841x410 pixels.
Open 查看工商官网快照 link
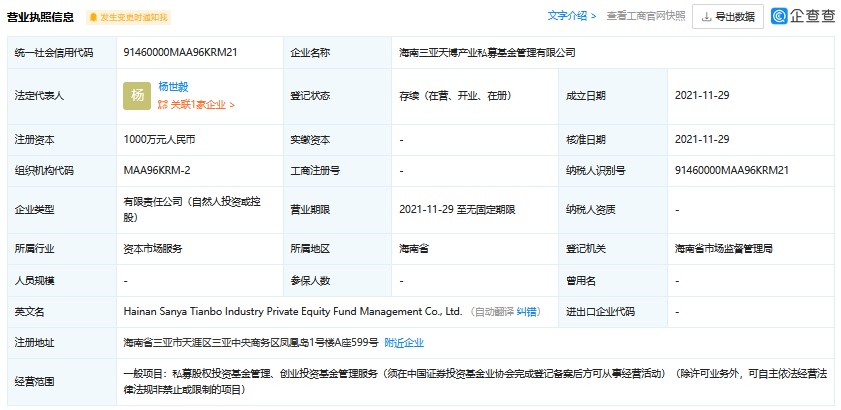pos(646,16)
